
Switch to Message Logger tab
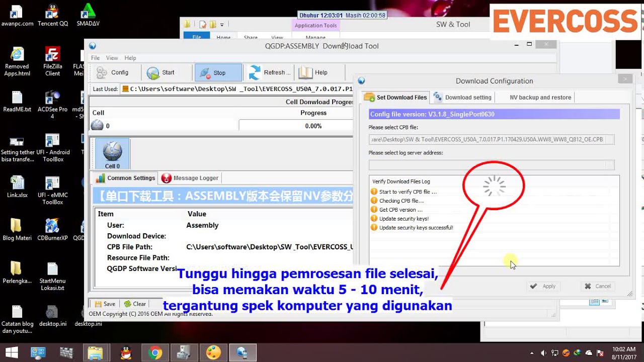[x=190, y=178]
